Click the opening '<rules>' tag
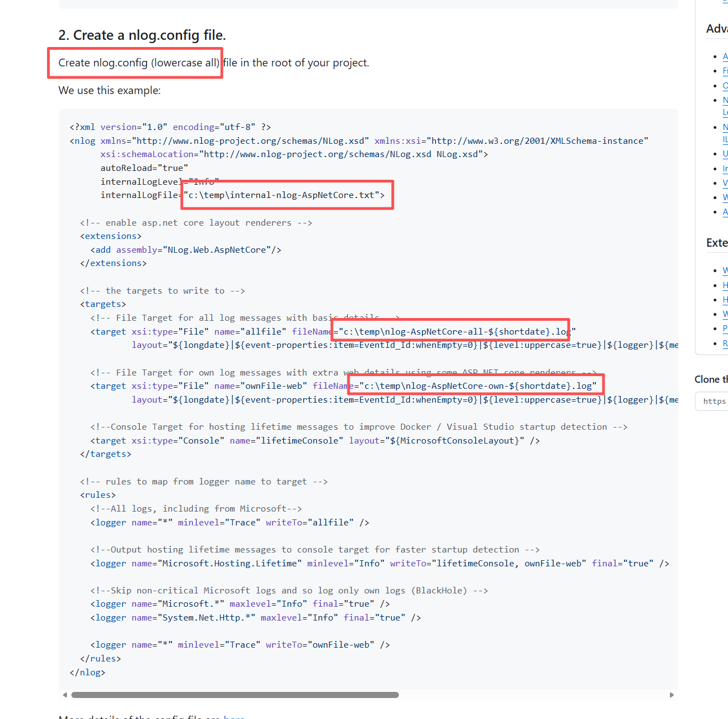The height and width of the screenshot is (719, 728). 98,495
